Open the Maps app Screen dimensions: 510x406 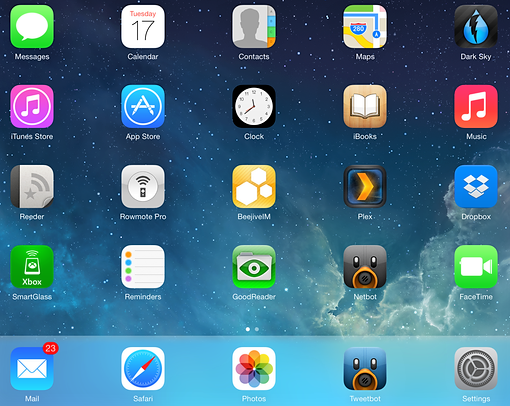(365, 27)
